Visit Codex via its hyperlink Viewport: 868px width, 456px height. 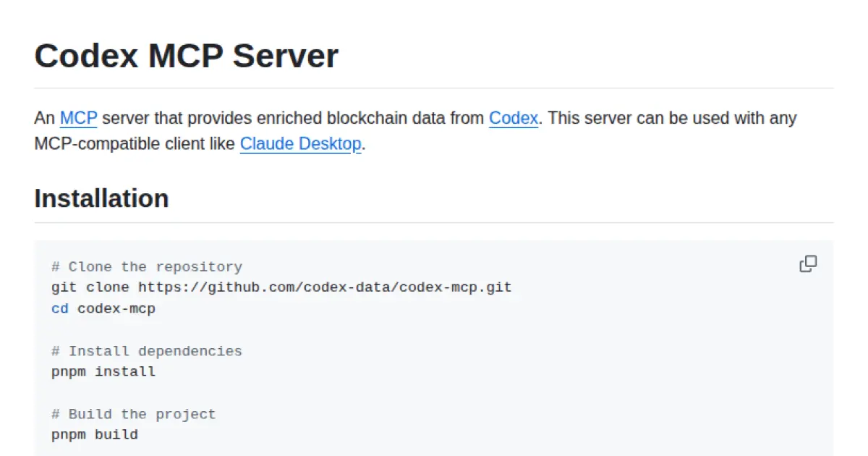pyautogui.click(x=513, y=118)
